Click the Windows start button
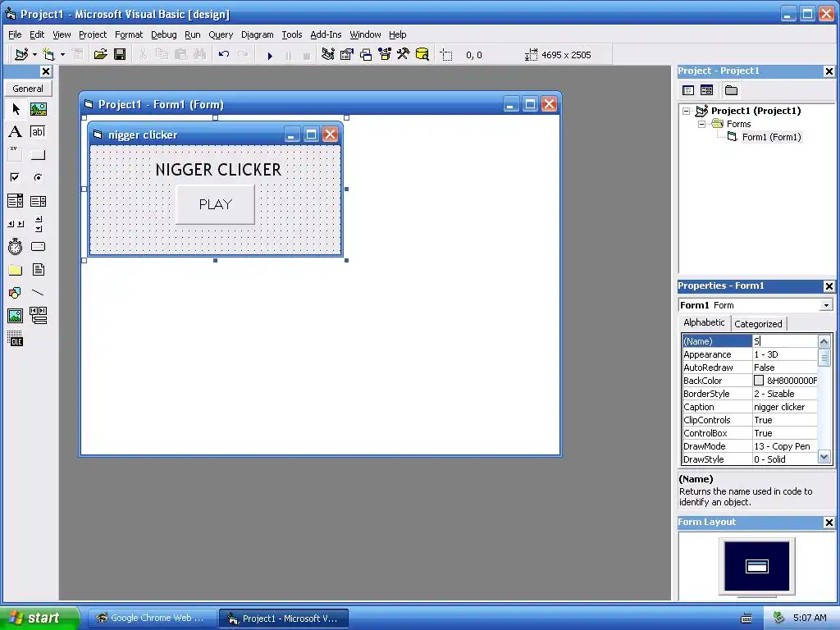Screen dimensions: 840x630 (x=39, y=618)
